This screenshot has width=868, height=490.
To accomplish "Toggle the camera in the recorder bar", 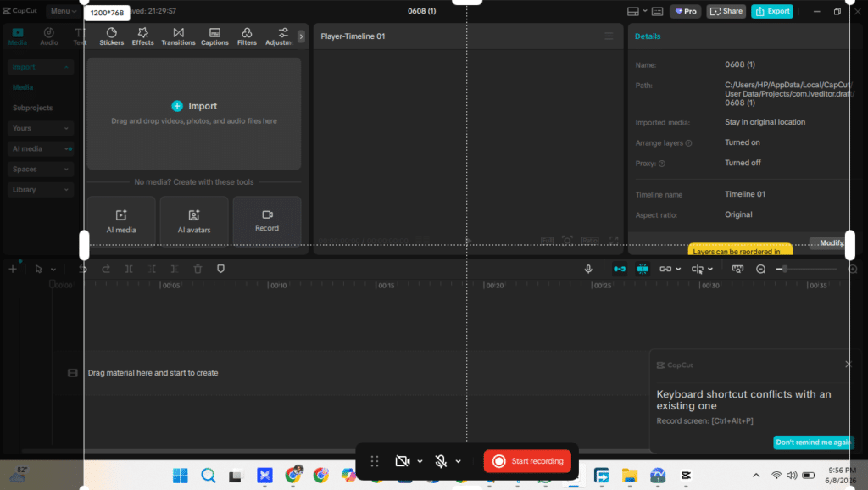I will [403, 461].
